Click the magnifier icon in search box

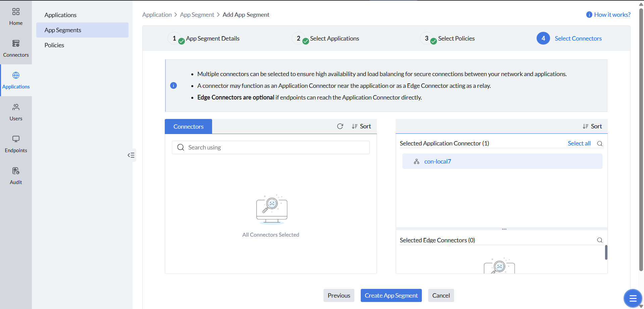click(x=181, y=147)
